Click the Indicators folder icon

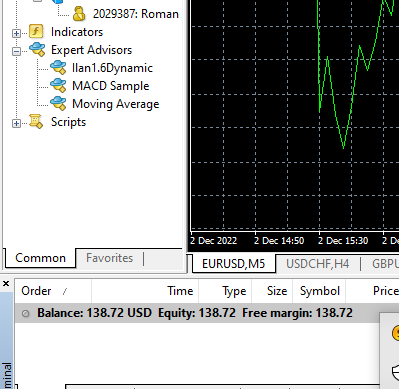[x=36, y=32]
